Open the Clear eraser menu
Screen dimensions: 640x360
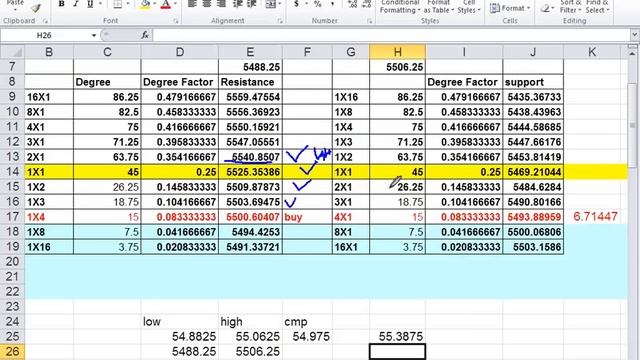546,8
